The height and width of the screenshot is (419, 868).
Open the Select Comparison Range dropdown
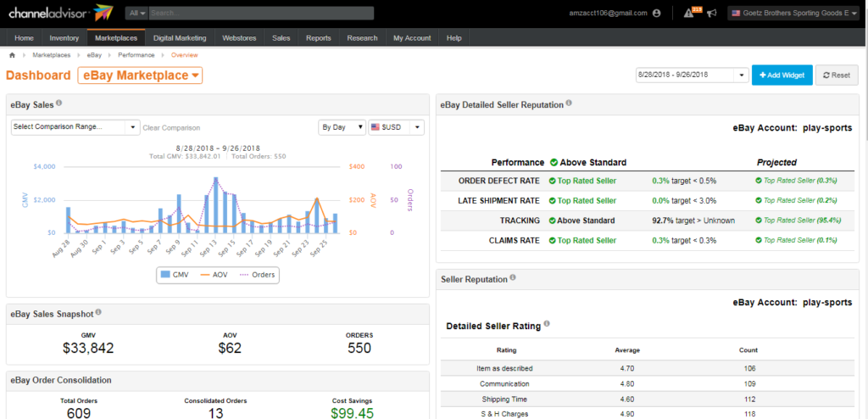75,127
